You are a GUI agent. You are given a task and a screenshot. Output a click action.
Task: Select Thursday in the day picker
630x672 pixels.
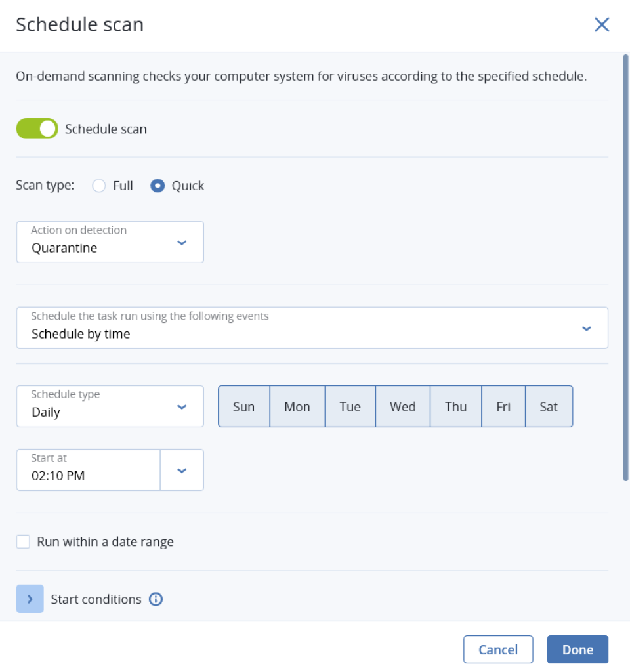(x=455, y=406)
